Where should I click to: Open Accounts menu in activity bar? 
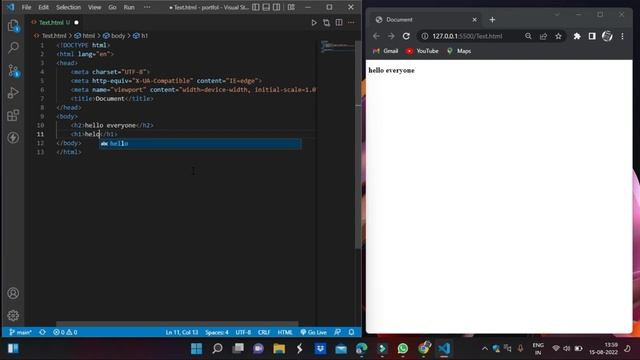(13, 293)
